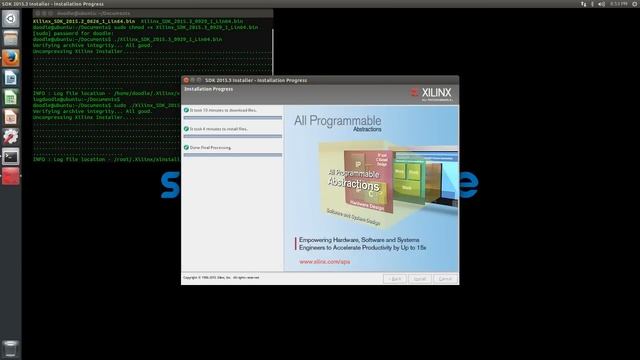Viewport: 640px width, 360px height.
Task: Click the Back button in installer
Action: [x=395, y=279]
